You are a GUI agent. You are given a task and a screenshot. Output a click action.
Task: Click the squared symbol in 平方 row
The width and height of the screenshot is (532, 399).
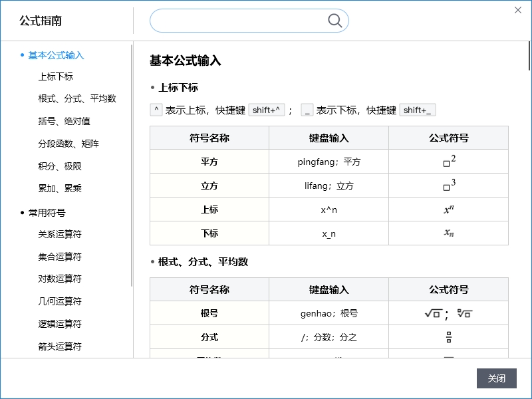(449, 162)
